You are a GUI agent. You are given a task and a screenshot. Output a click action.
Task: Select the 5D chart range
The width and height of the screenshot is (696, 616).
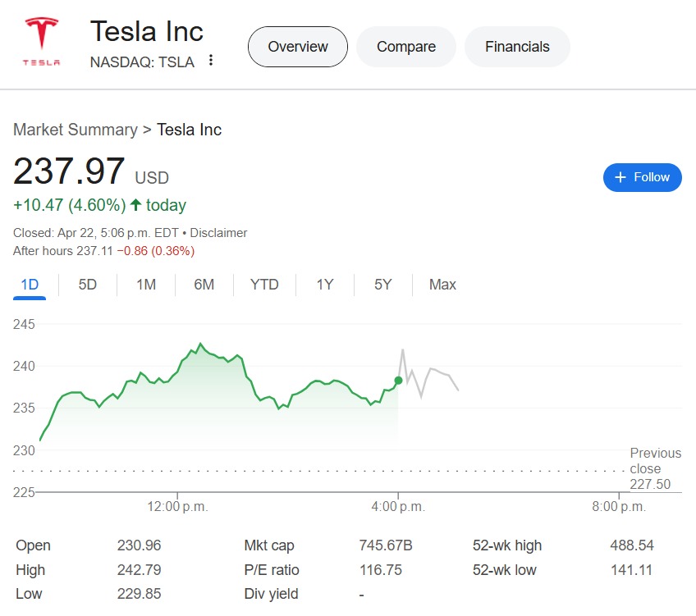click(x=88, y=285)
